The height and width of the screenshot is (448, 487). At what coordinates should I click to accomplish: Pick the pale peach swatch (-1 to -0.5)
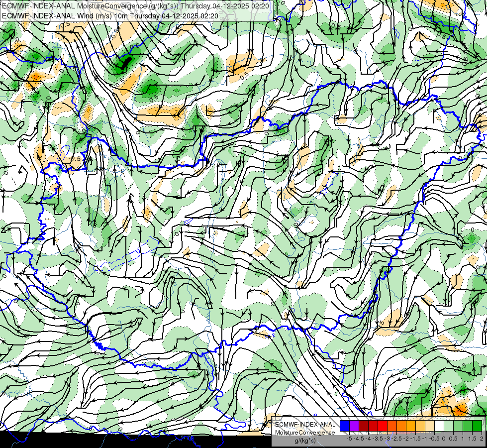point(430,426)
